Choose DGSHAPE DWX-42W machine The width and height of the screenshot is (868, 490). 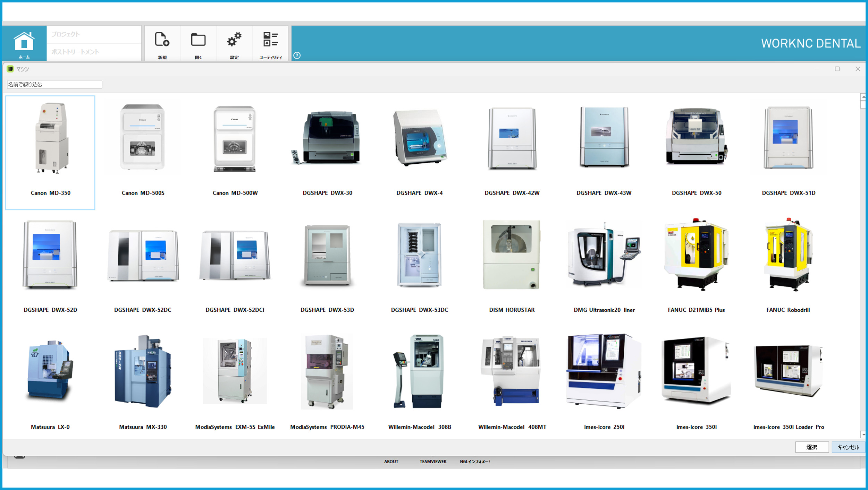tap(512, 138)
